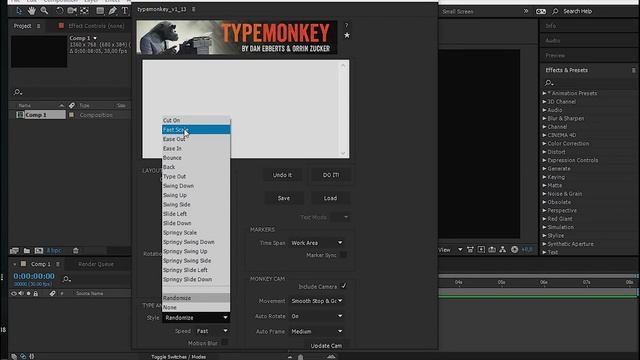Select the Selection arrow tool
This screenshot has height=360, width=640.
(19, 11)
